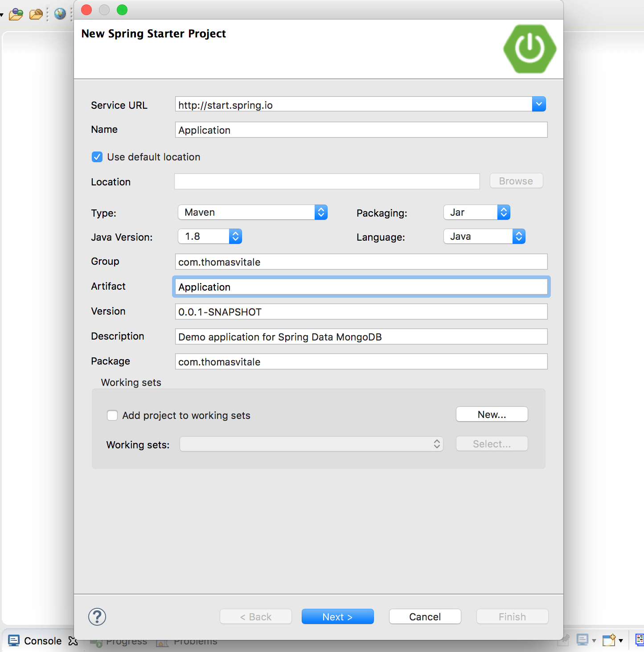This screenshot has width=644, height=652.
Task: Open the Packaging dropdown showing Jar
Action: [504, 212]
